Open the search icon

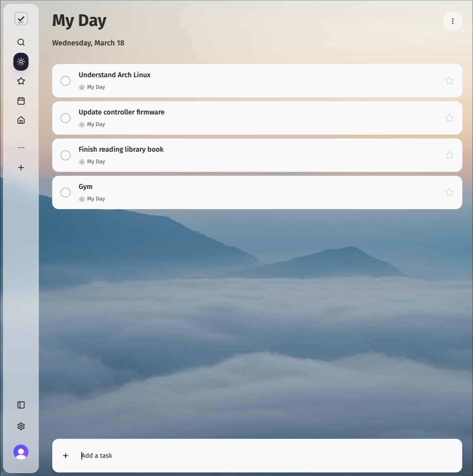click(x=21, y=42)
